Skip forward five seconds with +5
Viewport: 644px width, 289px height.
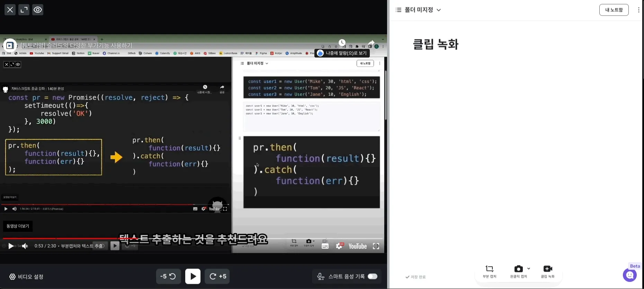pos(217,276)
